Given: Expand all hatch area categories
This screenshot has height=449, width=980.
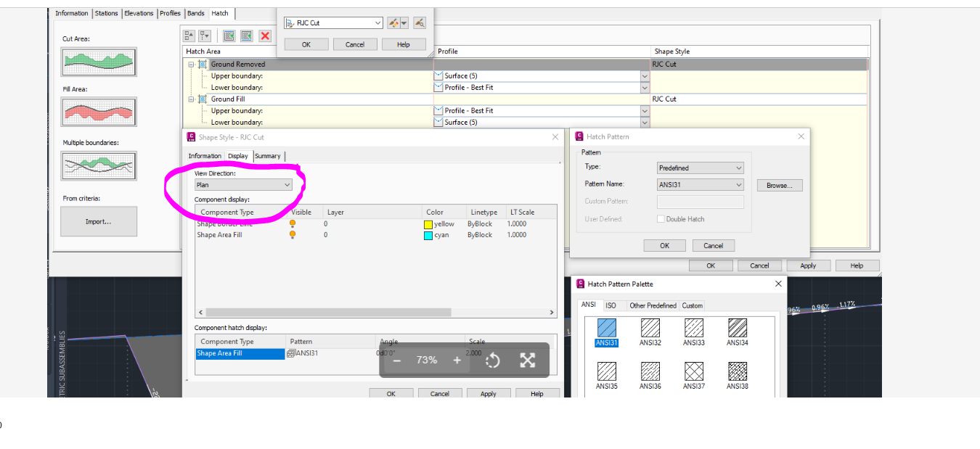Looking at the screenshot, I should point(205,35).
